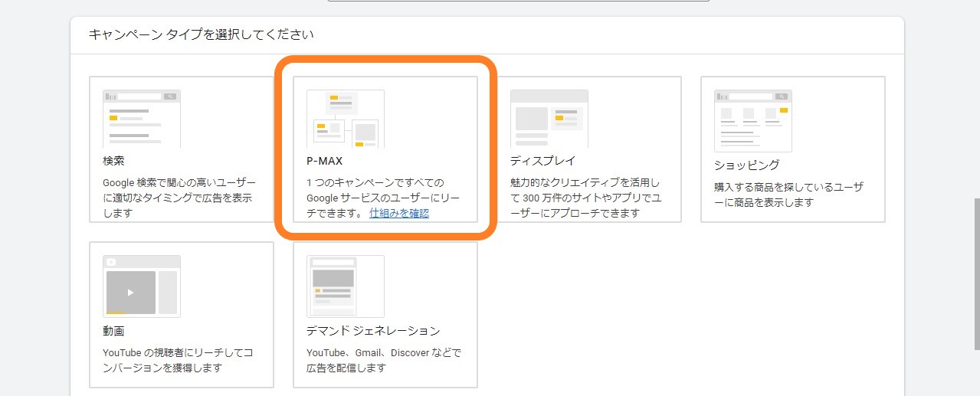Click the ディスプレイ card title text
This screenshot has height=396, width=980.
(543, 161)
